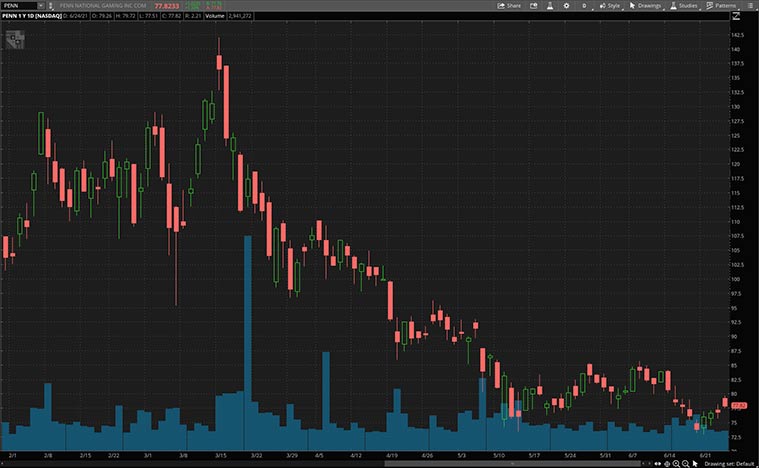This screenshot has width=759, height=468.
Task: Click the hamburger list icon at top right
Action: pos(750,5)
